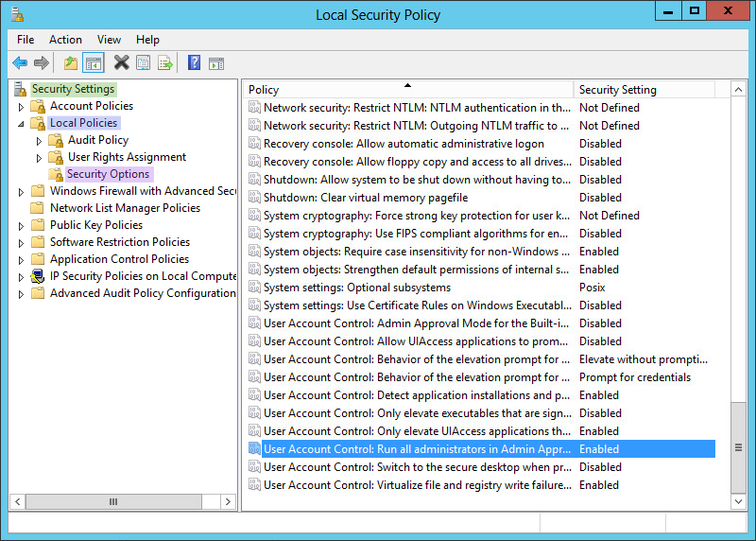Select Network List Manager Policies folder
756x541 pixels.
[x=125, y=208]
